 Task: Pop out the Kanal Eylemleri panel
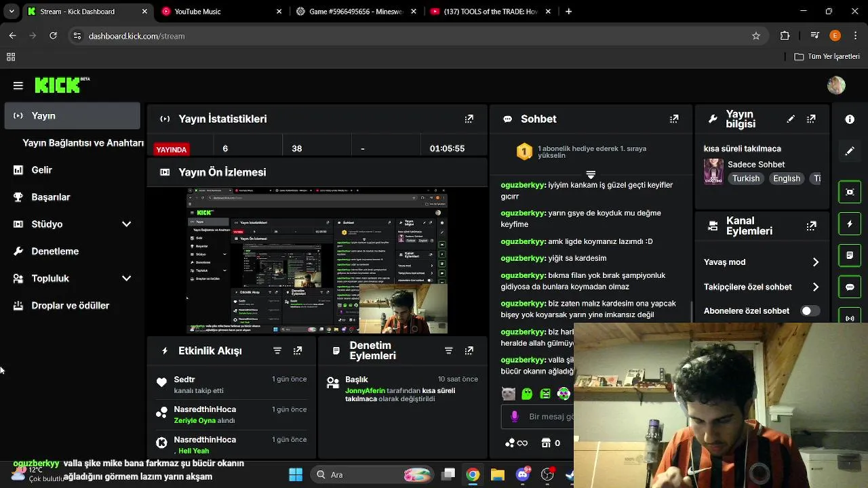[811, 226]
